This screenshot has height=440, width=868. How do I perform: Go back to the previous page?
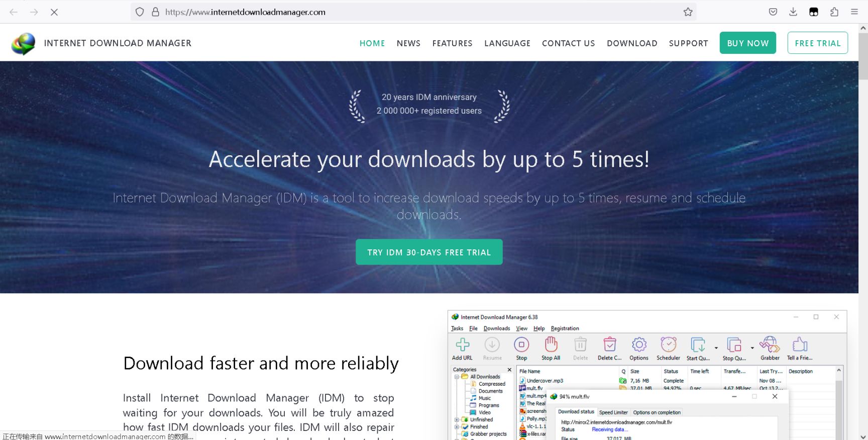coord(14,12)
